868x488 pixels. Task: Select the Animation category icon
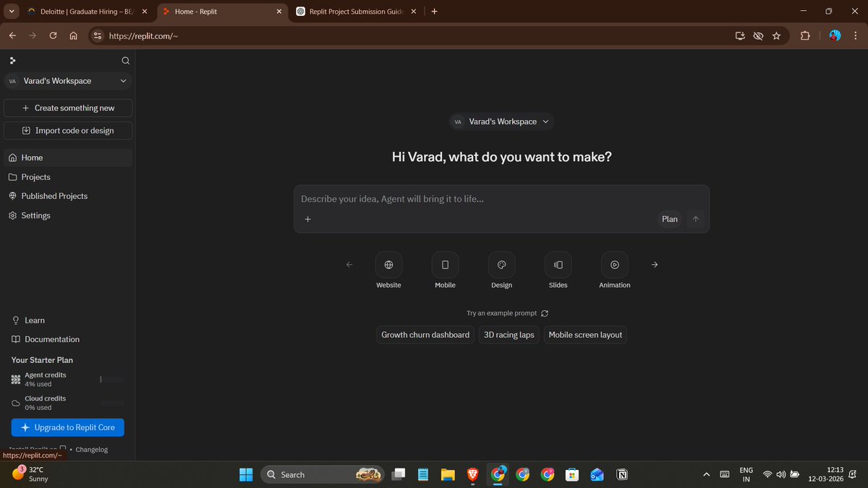[614, 265]
